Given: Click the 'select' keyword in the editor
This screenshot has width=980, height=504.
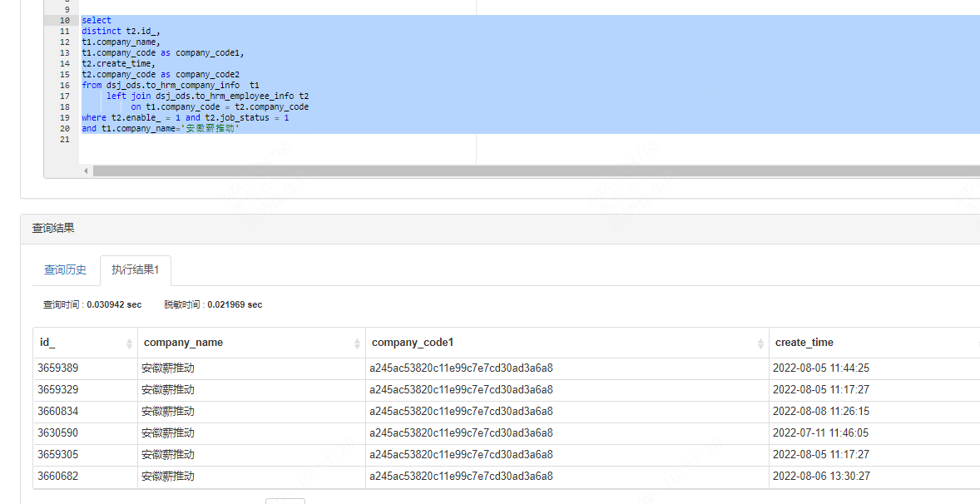Looking at the screenshot, I should coord(96,20).
